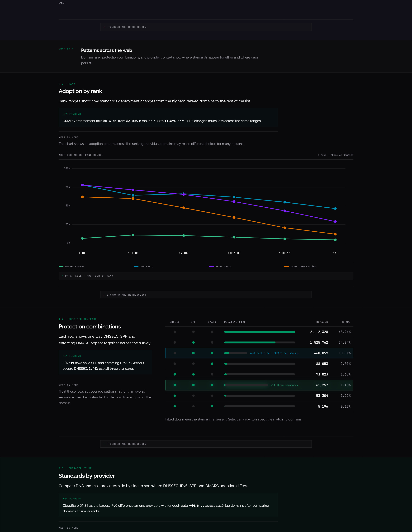Click the SPF dot in the 1,525,762 row

point(194,342)
